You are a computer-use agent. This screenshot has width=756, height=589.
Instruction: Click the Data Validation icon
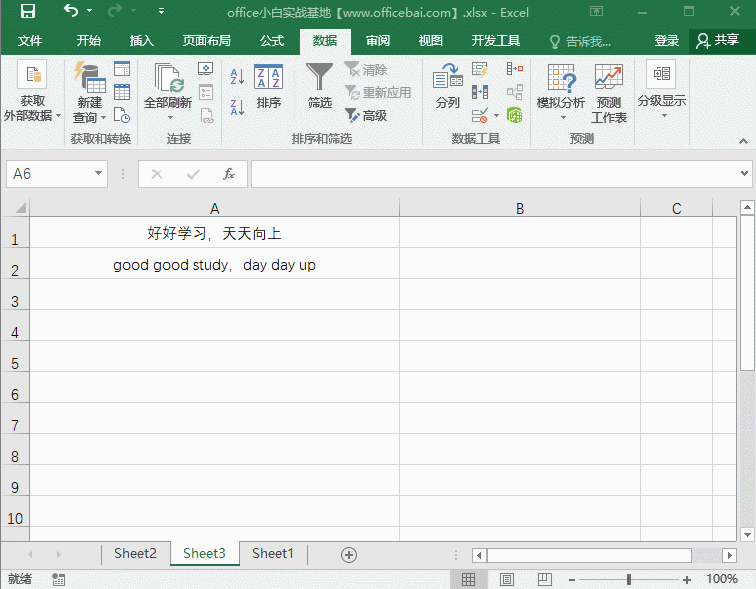coord(480,115)
